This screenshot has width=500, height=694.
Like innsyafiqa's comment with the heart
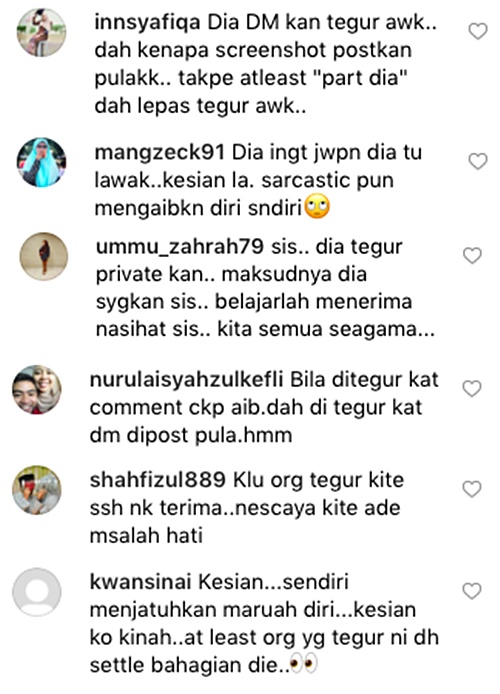[478, 31]
